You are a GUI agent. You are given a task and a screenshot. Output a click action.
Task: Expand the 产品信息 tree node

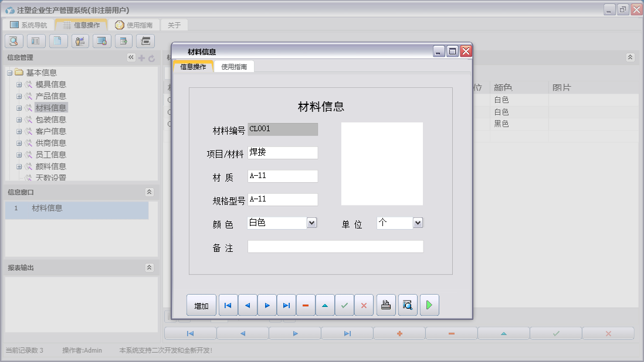coord(18,96)
